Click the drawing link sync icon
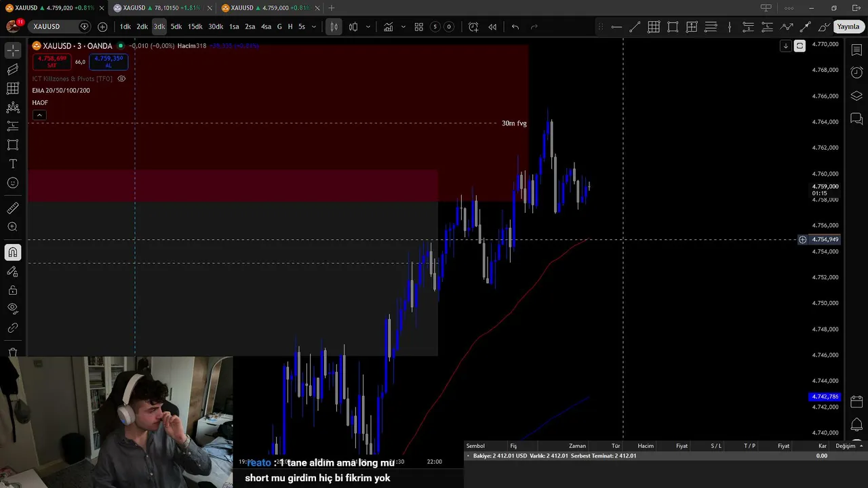This screenshot has width=868, height=488. click(x=13, y=328)
